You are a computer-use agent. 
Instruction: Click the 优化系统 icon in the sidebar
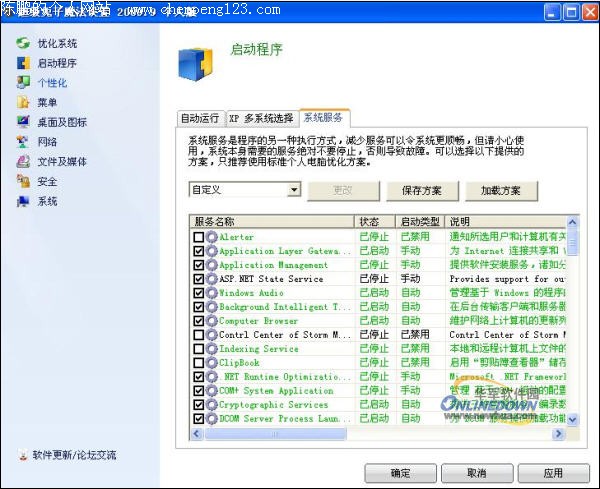tap(23, 44)
